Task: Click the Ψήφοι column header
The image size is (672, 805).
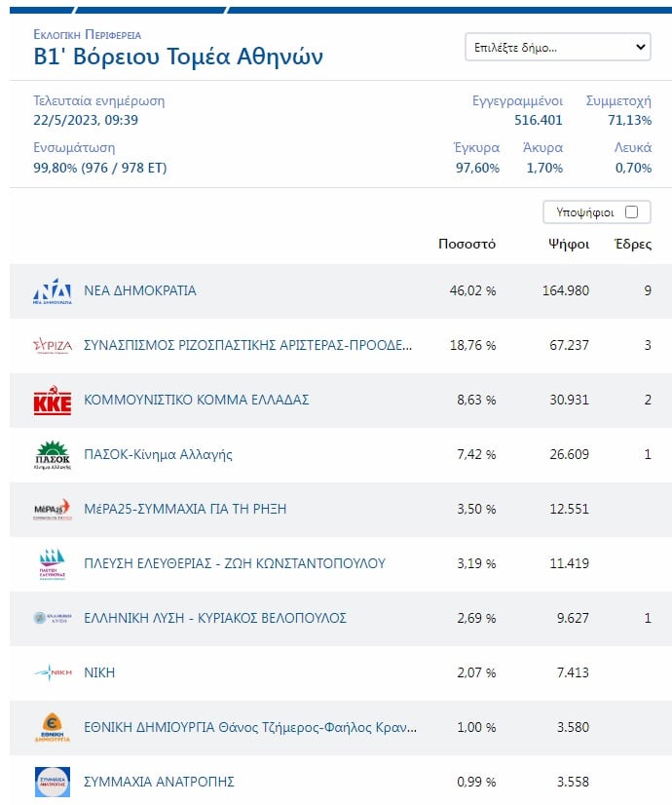Action: 569,244
